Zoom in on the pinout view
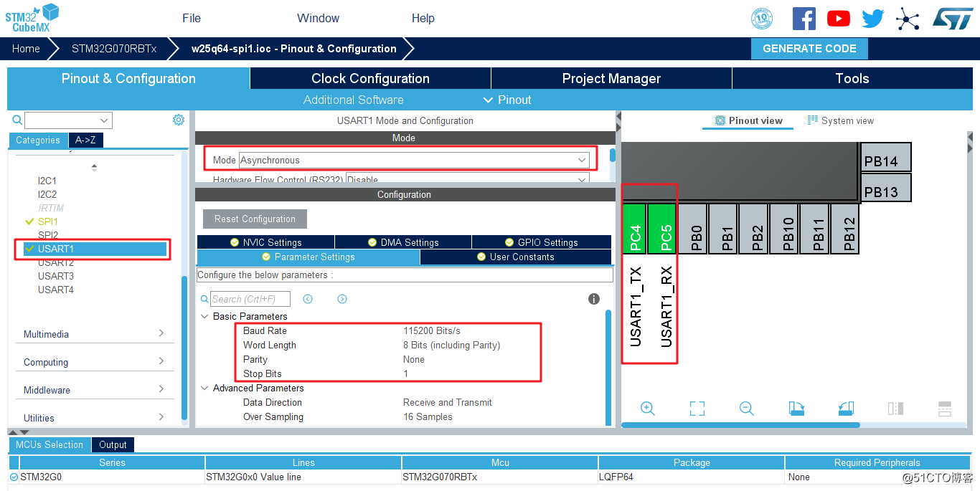980x491 pixels. (648, 409)
